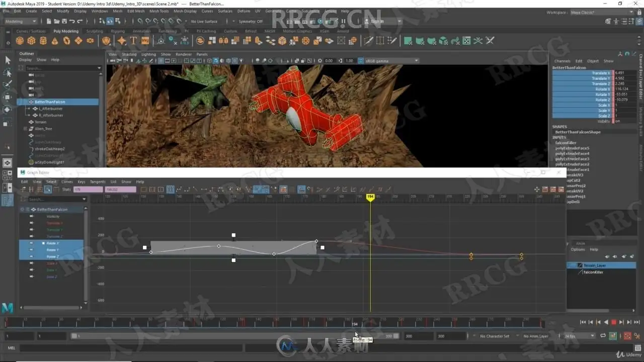Screen dimensions: 644x362
Task: Click the Translate X channel value
Action: pyautogui.click(x=624, y=73)
